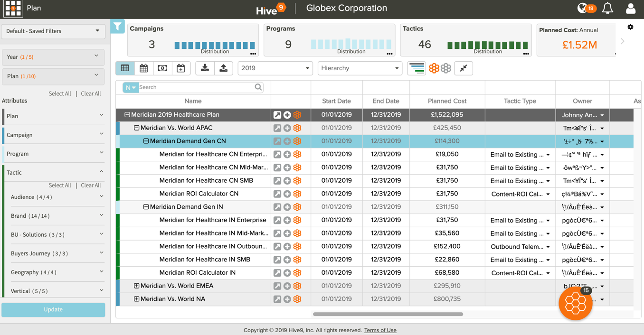Open Default - Saved Filters dropdown

[x=53, y=31]
